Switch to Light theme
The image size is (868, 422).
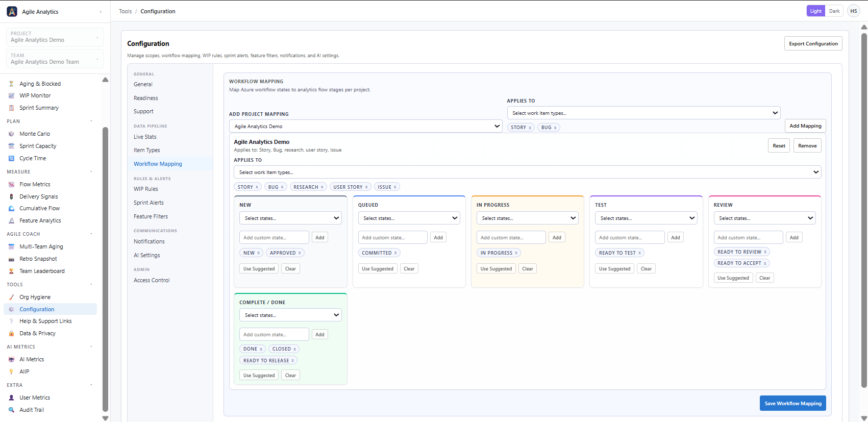816,11
